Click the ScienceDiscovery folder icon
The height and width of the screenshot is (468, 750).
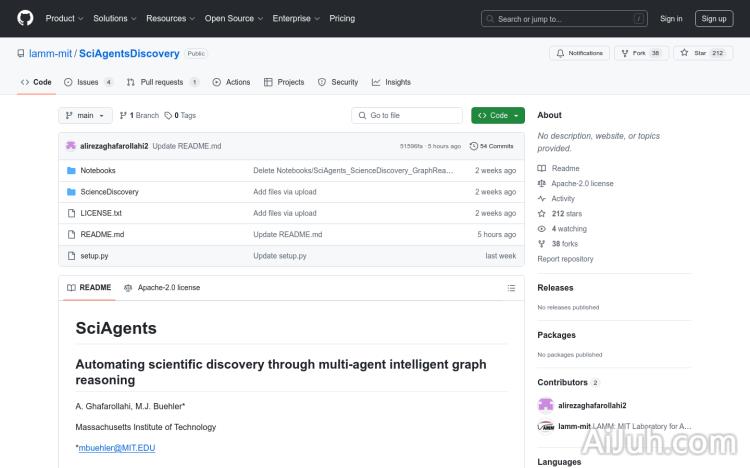coord(71,192)
